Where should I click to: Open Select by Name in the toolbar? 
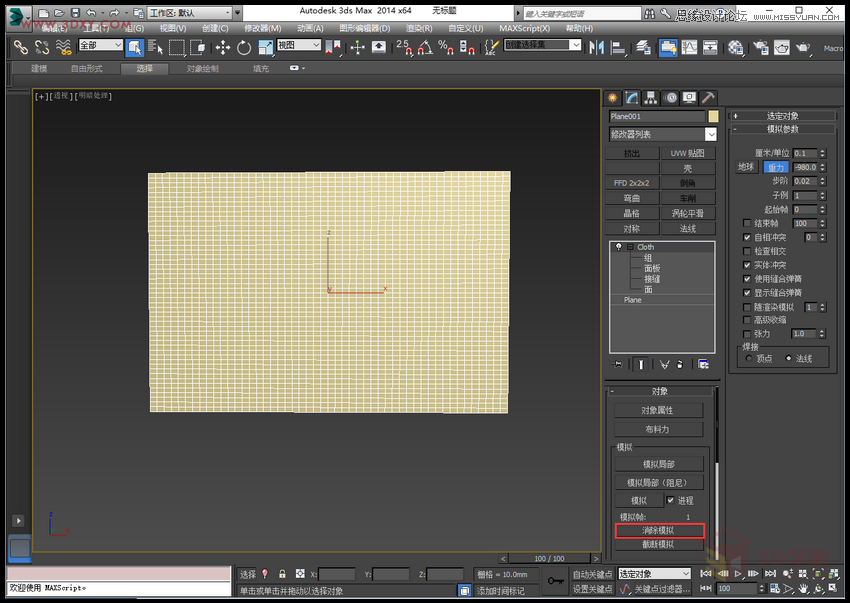click(154, 48)
